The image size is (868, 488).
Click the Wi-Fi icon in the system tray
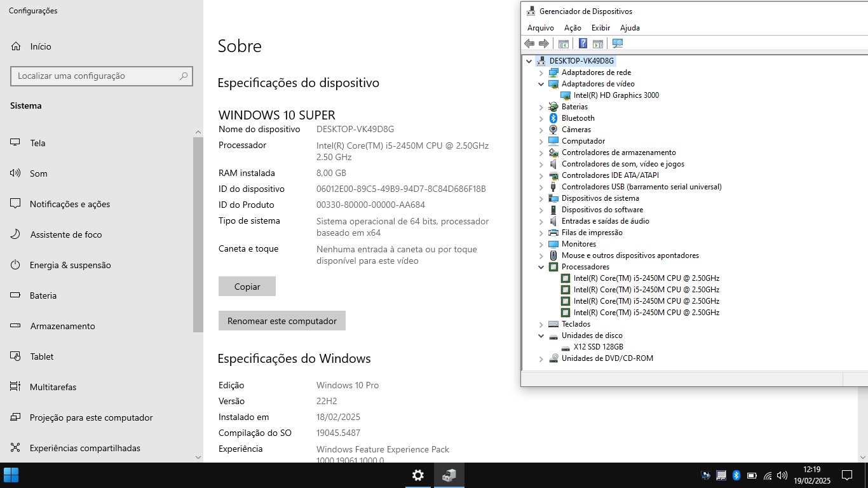[x=768, y=475]
